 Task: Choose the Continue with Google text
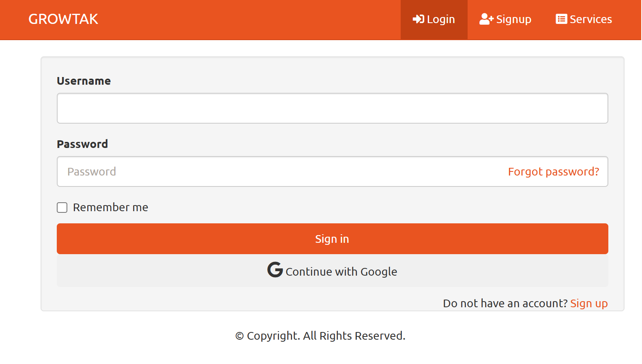[341, 272]
